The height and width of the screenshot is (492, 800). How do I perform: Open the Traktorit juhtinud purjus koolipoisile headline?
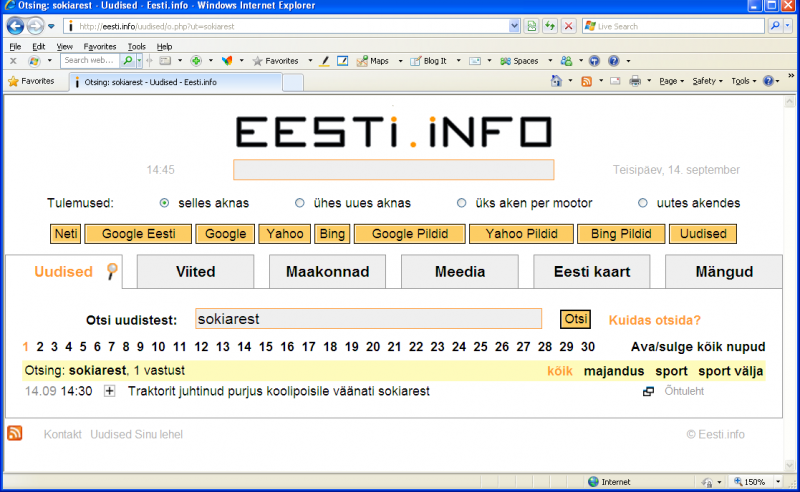pyautogui.click(x=279, y=391)
